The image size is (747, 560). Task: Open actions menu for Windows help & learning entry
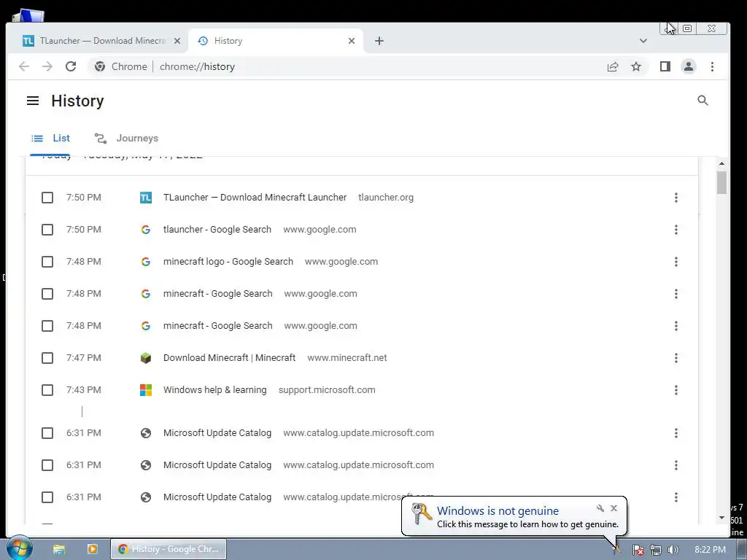pyautogui.click(x=676, y=390)
